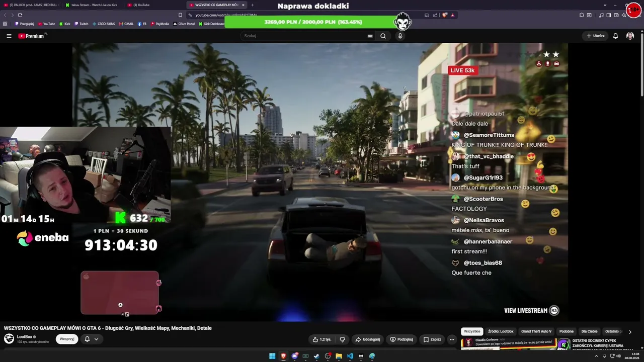Open the bookmarks apps grid icon
Viewport: 644px width, 362px height.
tap(5, 24)
